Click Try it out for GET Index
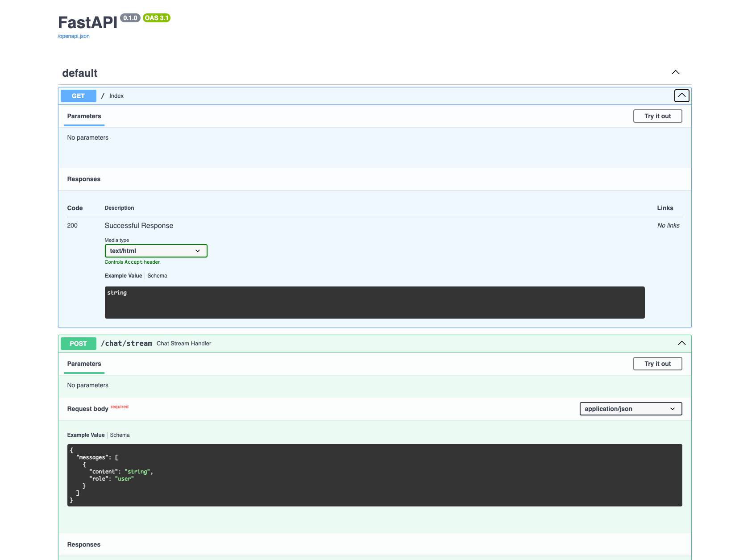The width and height of the screenshot is (731, 560). coord(657,116)
